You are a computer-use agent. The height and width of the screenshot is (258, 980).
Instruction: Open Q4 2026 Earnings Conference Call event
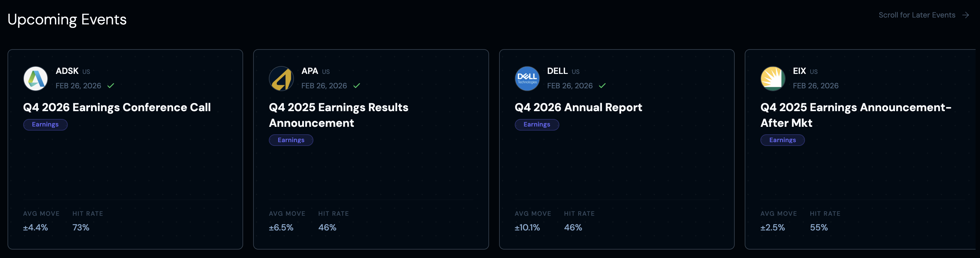pyautogui.click(x=117, y=107)
